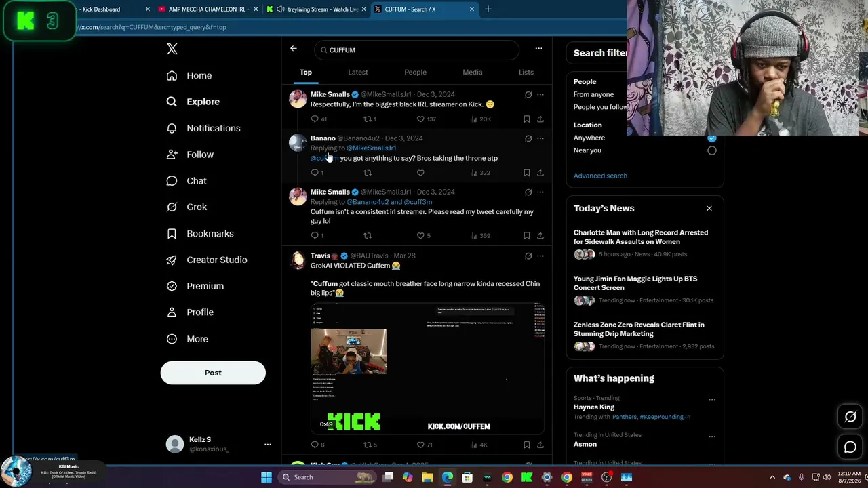Image resolution: width=868 pixels, height=488 pixels.
Task: Ask Grok about Travis's post
Action: (x=528, y=256)
